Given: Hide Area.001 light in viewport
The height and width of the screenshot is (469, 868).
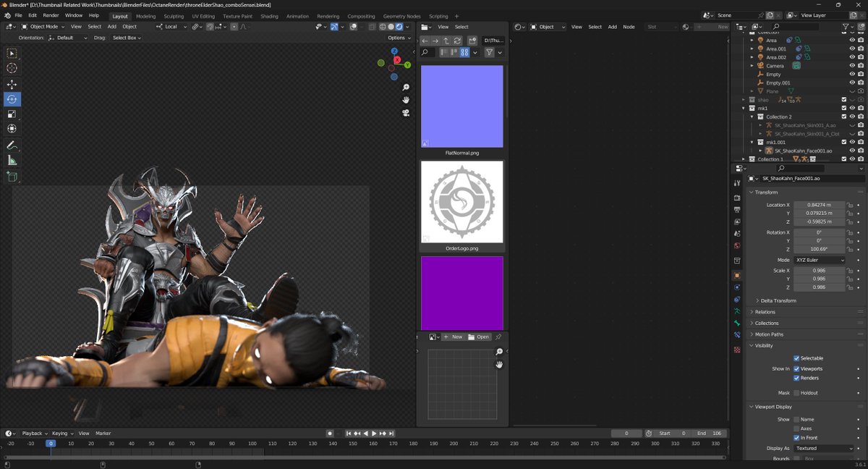Looking at the screenshot, I should (x=852, y=48).
